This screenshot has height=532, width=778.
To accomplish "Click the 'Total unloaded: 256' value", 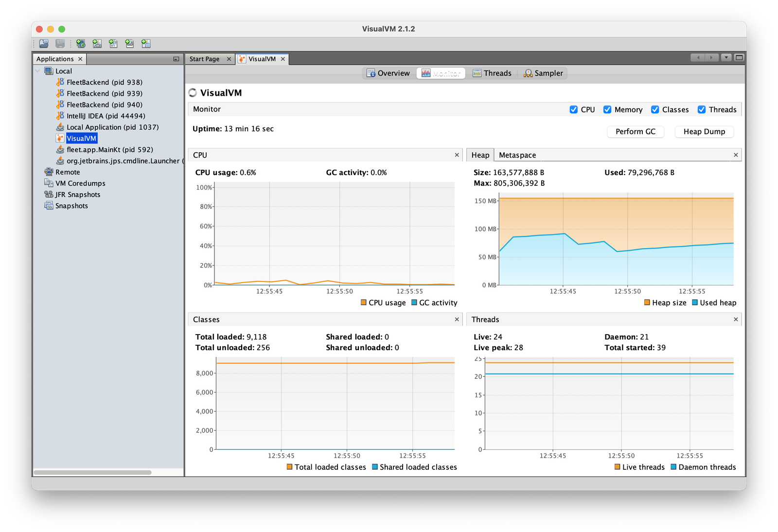I will (x=232, y=348).
